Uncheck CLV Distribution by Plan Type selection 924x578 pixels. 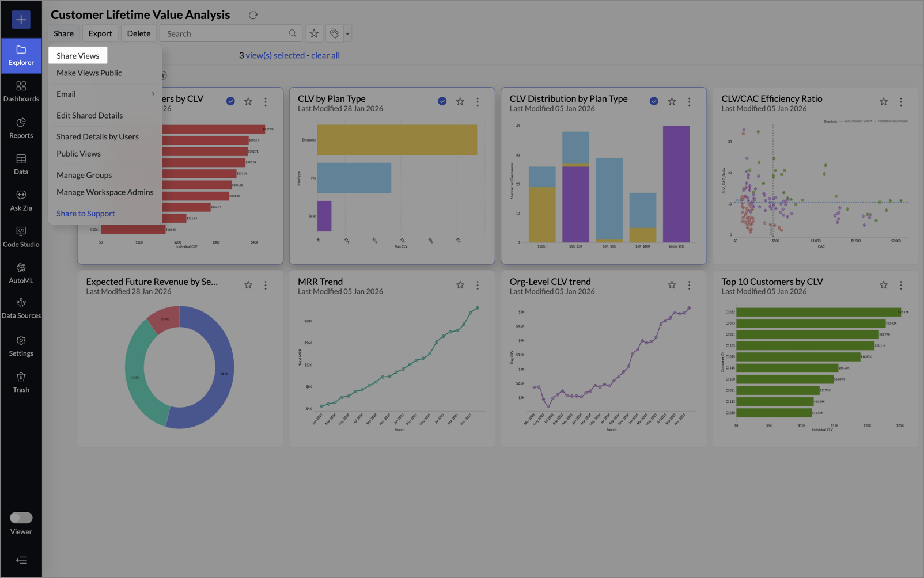(x=654, y=101)
